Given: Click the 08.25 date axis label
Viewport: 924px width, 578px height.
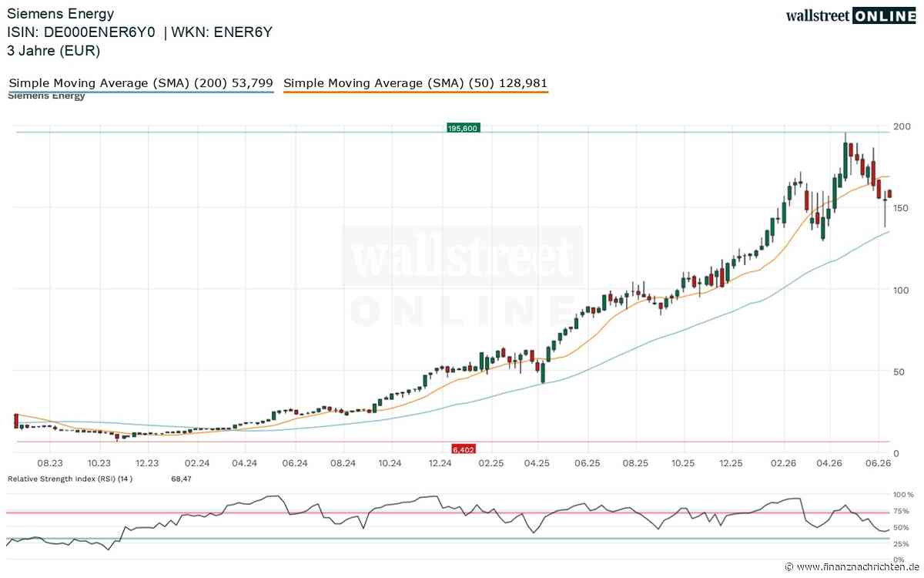Looking at the screenshot, I should 635,463.
